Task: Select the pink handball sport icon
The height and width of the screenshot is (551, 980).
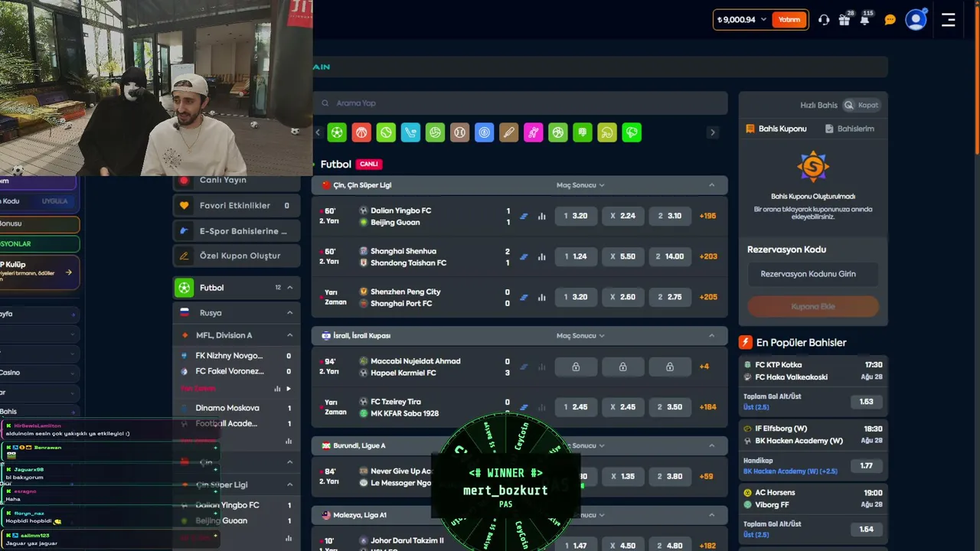Action: coord(533,132)
